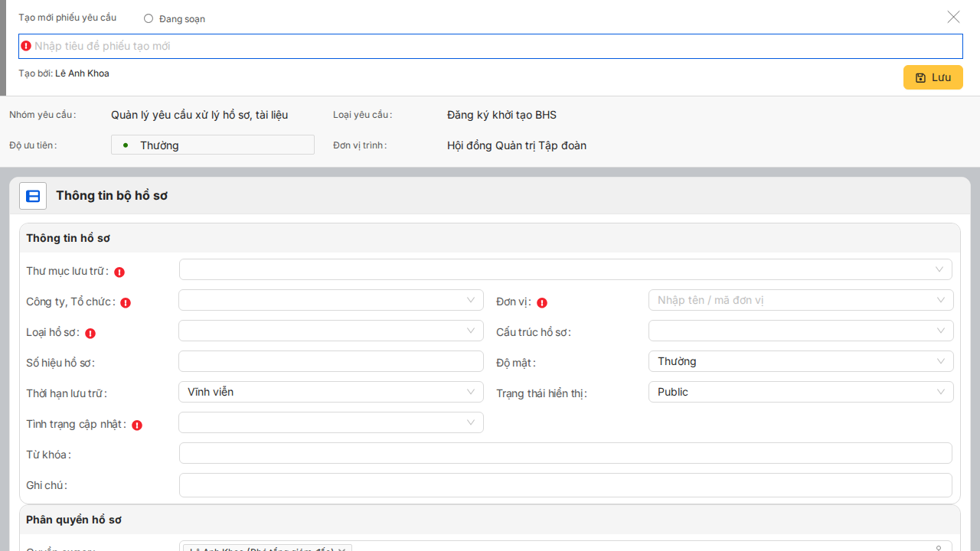Click warning icon beside Công ty, Tổ chức

tap(126, 302)
